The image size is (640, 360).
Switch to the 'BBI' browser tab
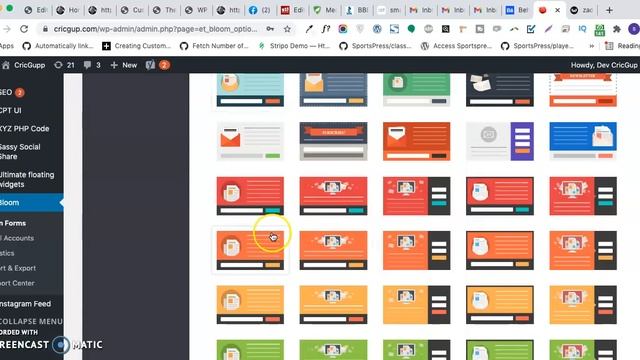click(357, 10)
